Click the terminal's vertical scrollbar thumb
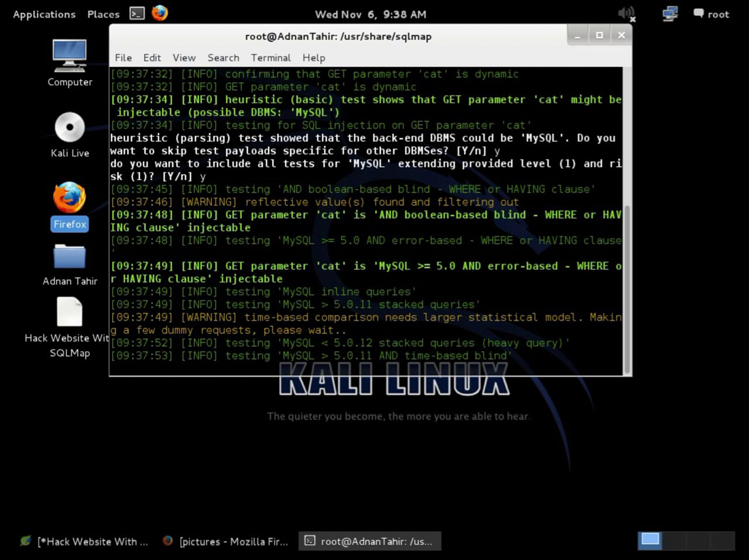The image size is (749, 560). pyautogui.click(x=627, y=289)
